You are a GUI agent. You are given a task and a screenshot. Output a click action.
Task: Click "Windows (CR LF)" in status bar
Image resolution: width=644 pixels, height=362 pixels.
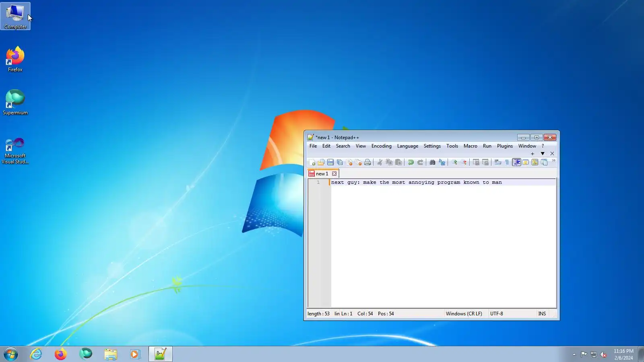(464, 314)
